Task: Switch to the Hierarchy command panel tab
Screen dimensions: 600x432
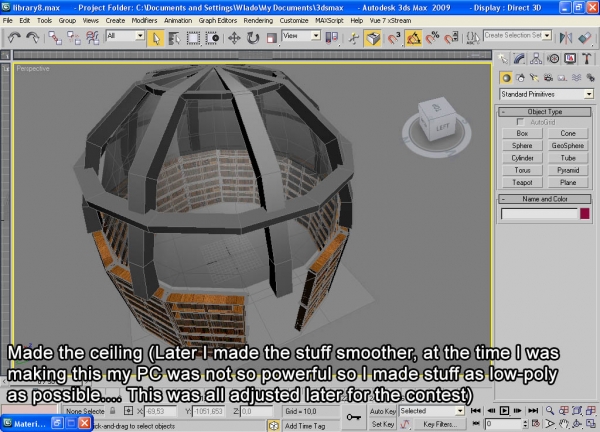Action: click(x=536, y=59)
